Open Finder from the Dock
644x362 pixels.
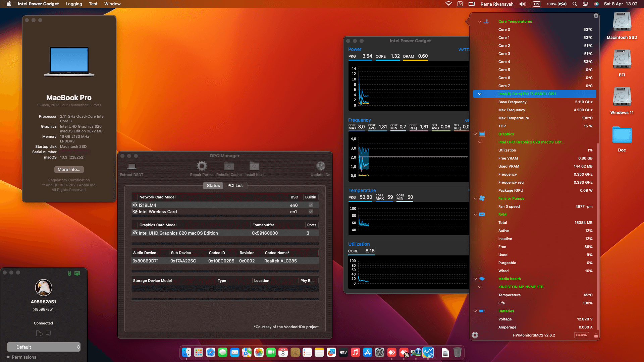coord(186,353)
